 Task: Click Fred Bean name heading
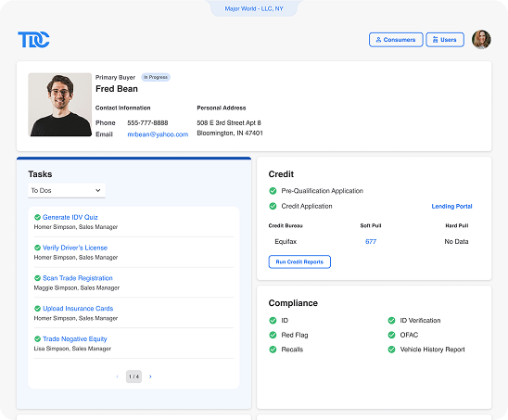117,89
